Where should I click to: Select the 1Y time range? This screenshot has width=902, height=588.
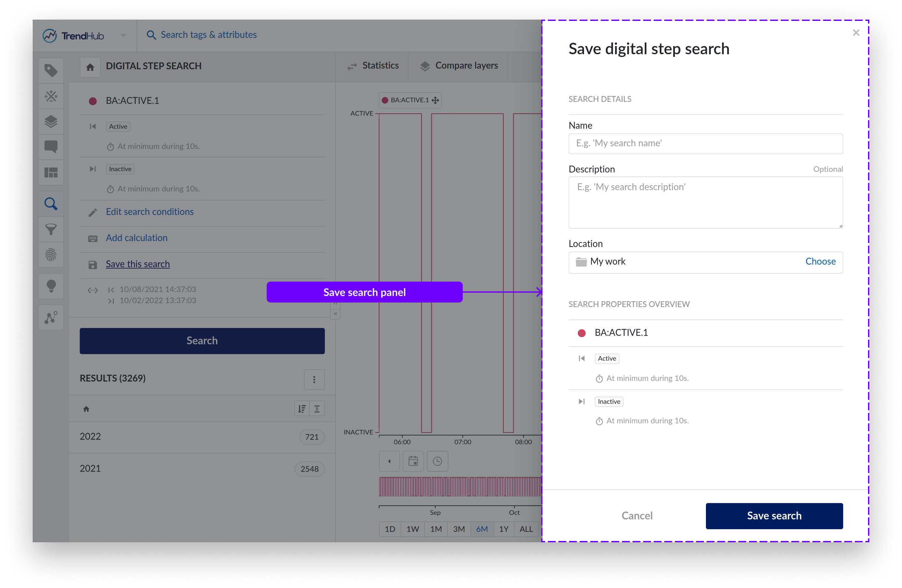(x=503, y=529)
